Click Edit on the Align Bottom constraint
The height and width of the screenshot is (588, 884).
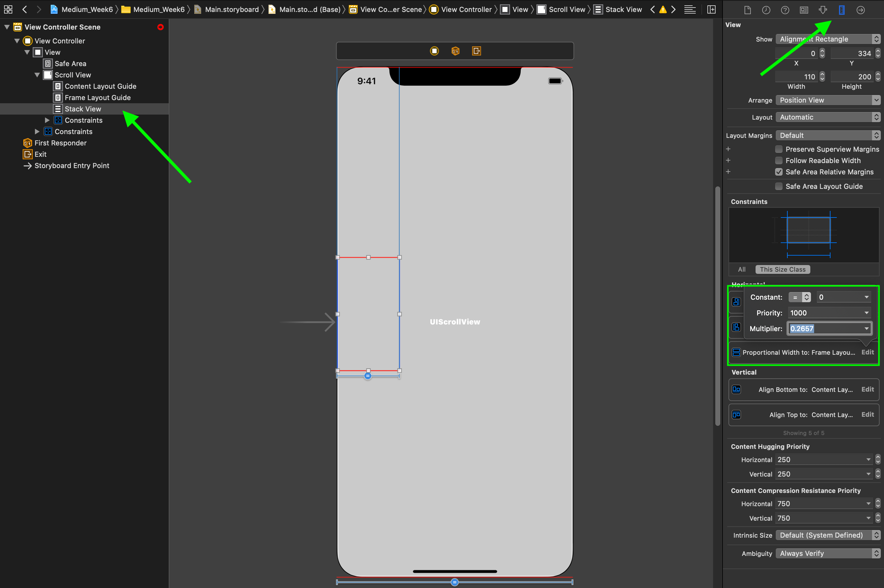click(x=868, y=389)
